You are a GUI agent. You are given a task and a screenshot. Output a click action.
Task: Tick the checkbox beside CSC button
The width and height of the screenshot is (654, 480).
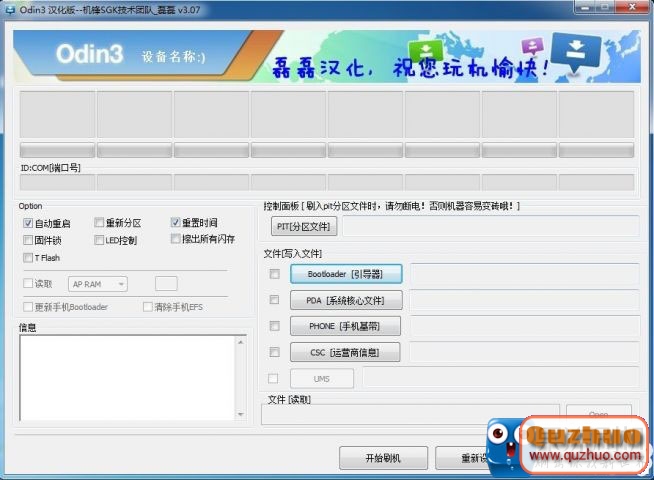(x=274, y=352)
